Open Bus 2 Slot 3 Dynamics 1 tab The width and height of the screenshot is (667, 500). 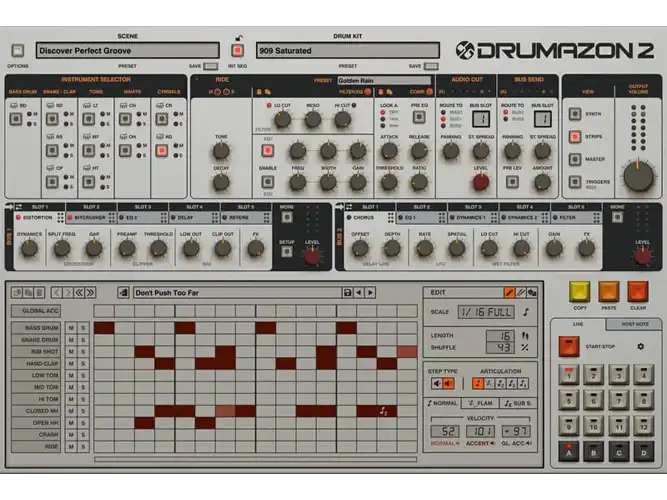[x=473, y=217]
